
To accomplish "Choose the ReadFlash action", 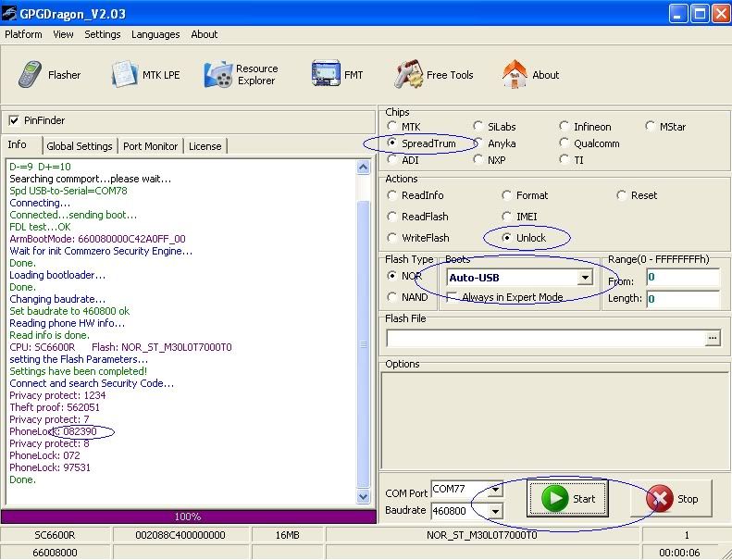I will (391, 217).
